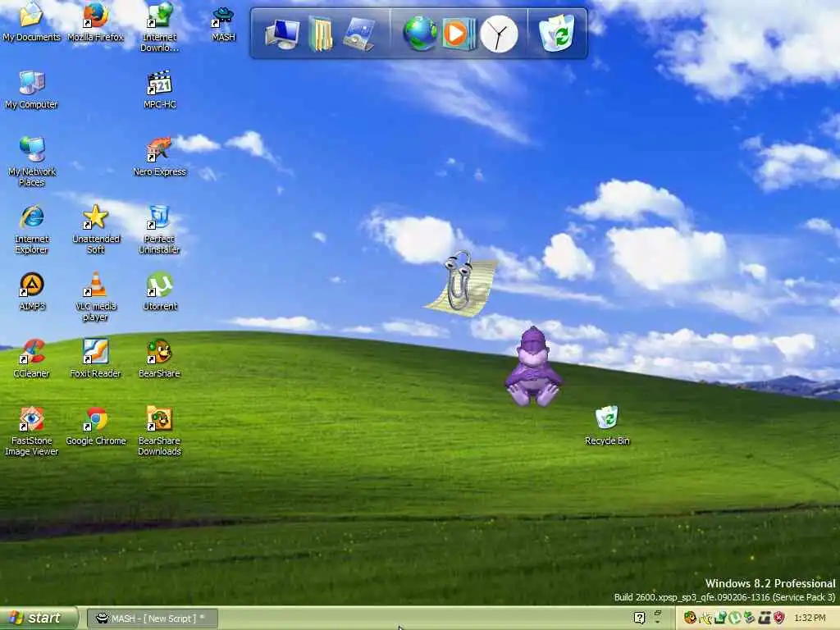Launch FastStone Image Viewer shortcut

pos(31,431)
